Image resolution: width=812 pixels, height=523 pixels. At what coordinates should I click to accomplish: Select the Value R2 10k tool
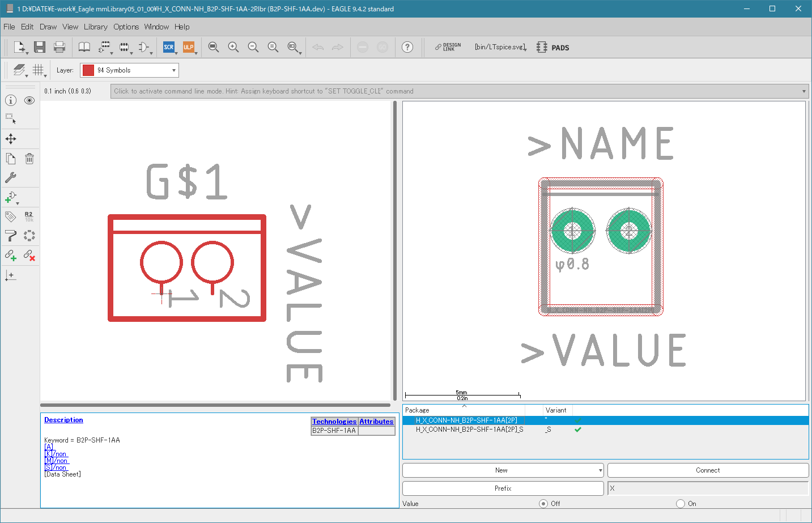pyautogui.click(x=29, y=216)
